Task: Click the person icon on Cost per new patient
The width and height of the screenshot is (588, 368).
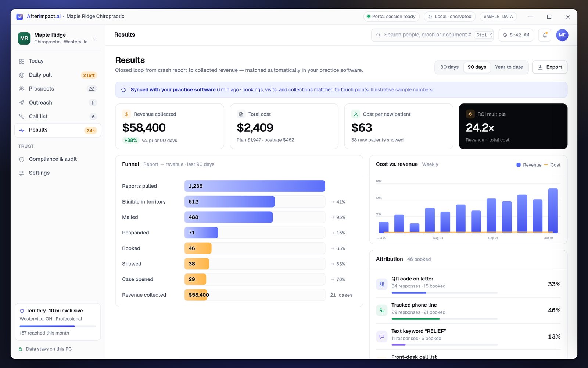Action: point(355,114)
